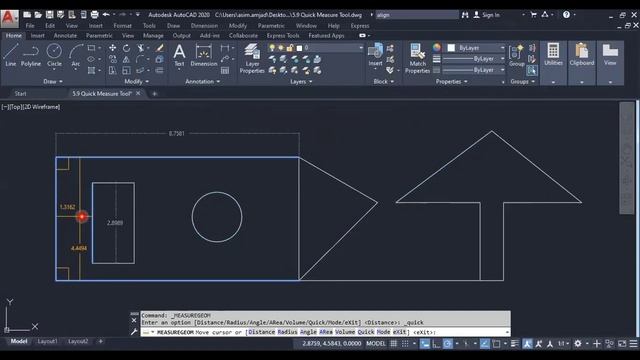Activate the Move tool in Modify panel
Viewport: 640px width, 360px height.
click(112, 48)
